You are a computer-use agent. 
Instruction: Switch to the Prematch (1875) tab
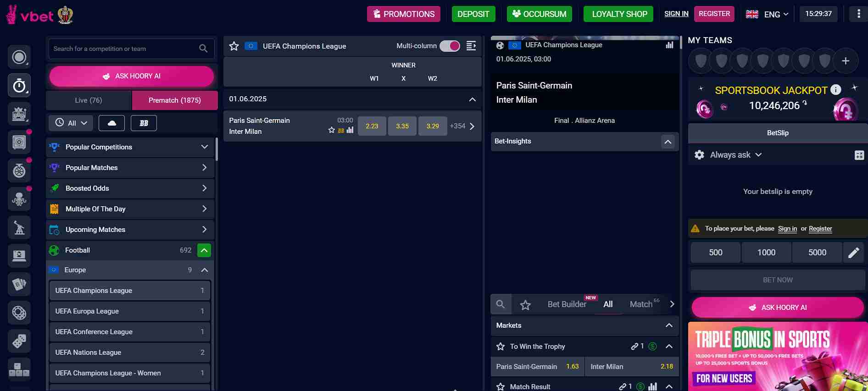pyautogui.click(x=175, y=100)
